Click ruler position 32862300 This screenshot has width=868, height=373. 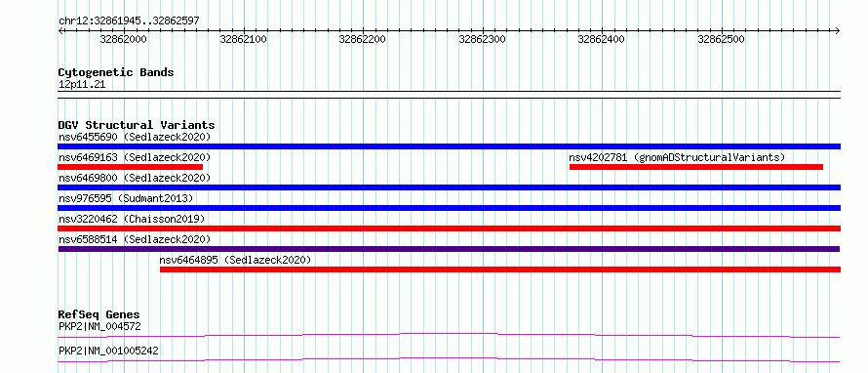(482, 39)
